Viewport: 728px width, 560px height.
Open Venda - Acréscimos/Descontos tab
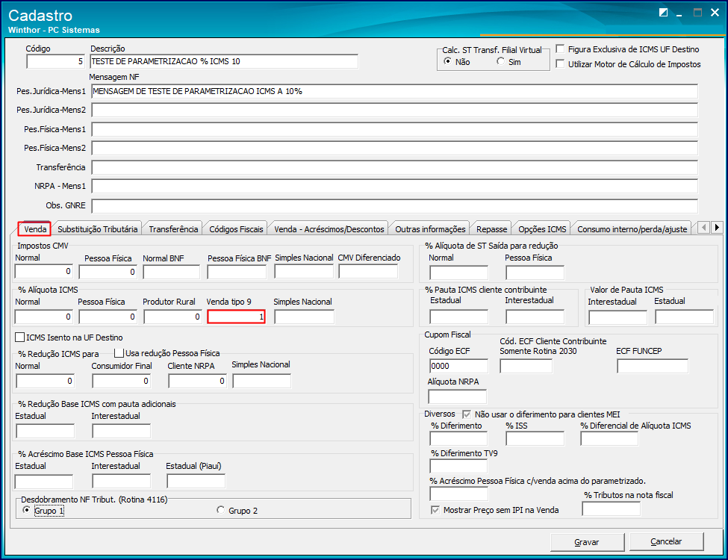click(329, 229)
